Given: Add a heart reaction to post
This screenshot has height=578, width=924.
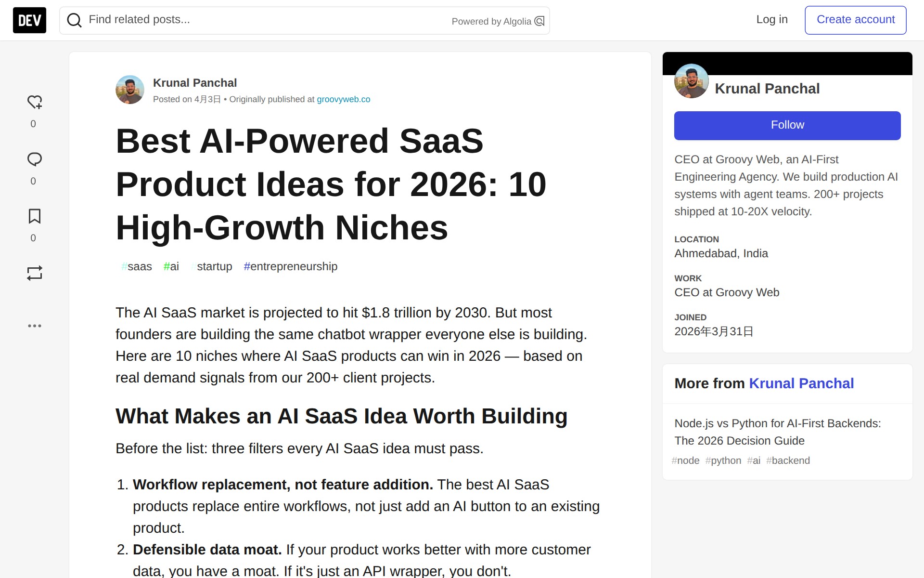Looking at the screenshot, I should coord(34,102).
